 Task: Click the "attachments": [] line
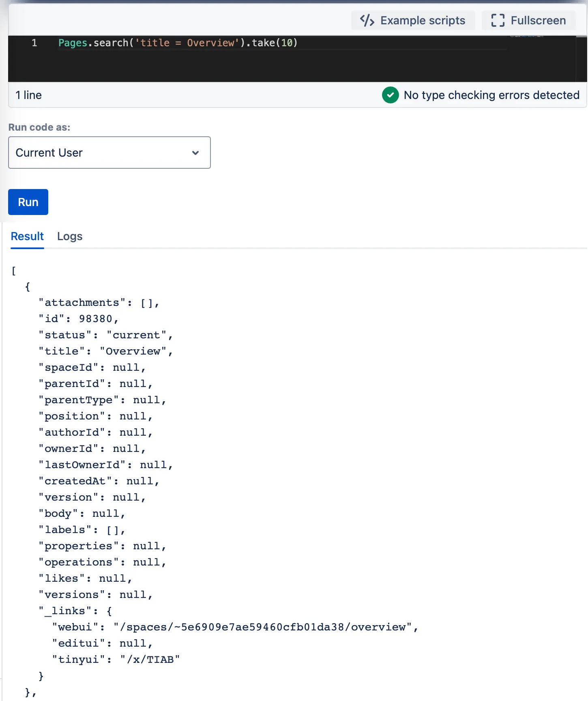pyautogui.click(x=99, y=303)
